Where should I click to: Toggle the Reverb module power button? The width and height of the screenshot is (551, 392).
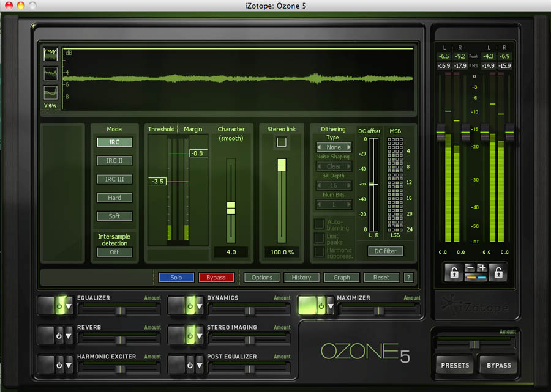(x=59, y=336)
